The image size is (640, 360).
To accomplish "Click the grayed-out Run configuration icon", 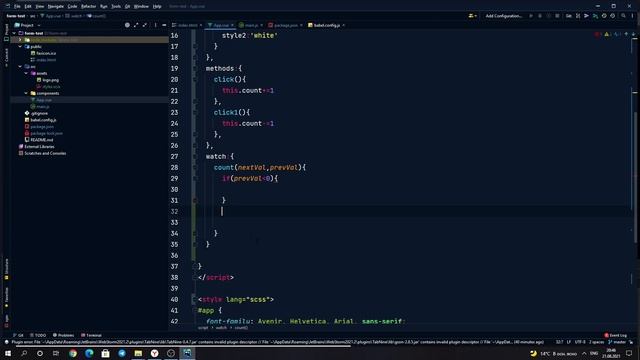I will [531, 16].
